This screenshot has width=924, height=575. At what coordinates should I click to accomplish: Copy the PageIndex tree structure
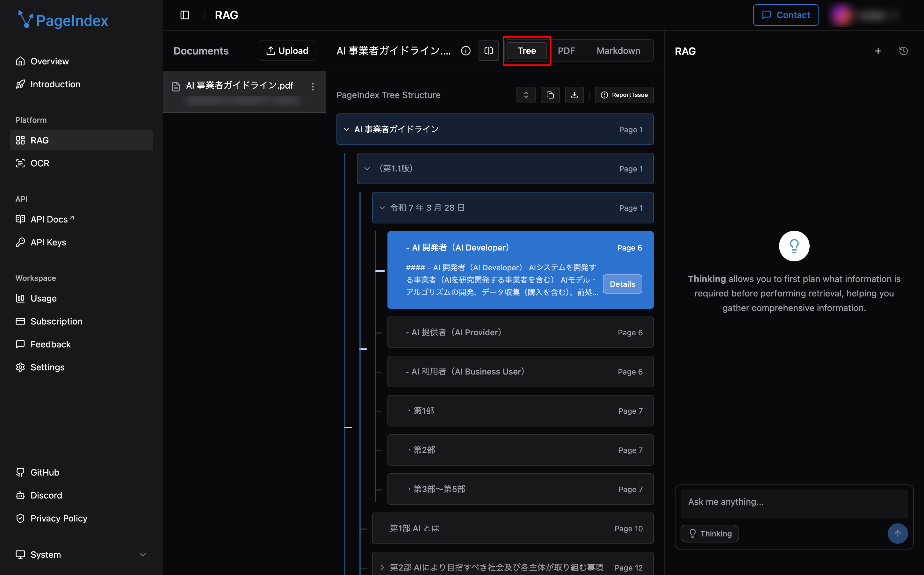coord(550,95)
